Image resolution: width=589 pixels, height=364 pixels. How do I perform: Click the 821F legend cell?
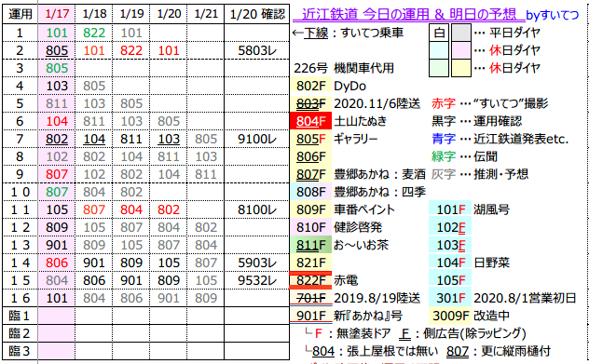tap(310, 263)
